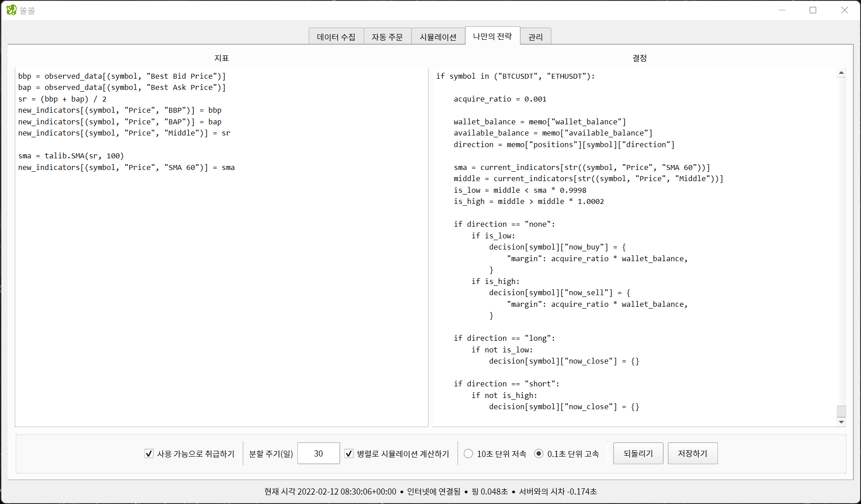
Task: Click the scrollbar up arrow in 결정 editor
Action: coord(841,72)
